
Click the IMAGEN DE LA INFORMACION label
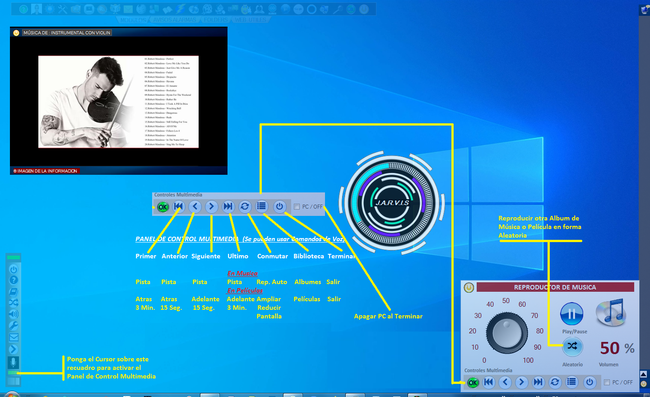coord(47,171)
